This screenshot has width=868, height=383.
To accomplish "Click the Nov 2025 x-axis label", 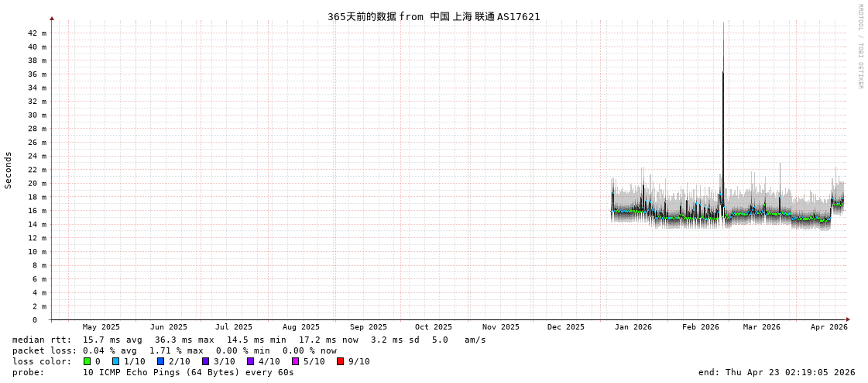I will 500,327.
